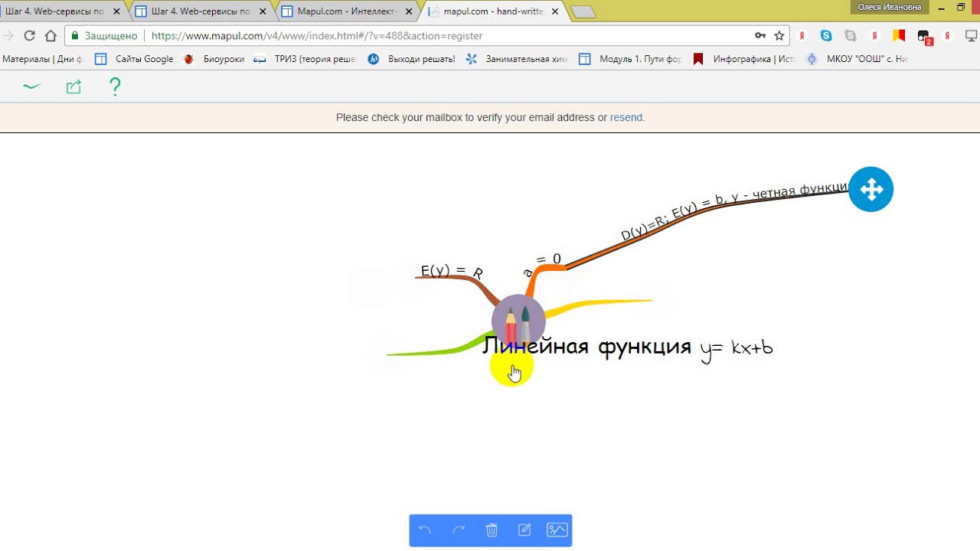
Task: Close the "Mapul.com - Интеллект" tab
Action: coord(410,11)
